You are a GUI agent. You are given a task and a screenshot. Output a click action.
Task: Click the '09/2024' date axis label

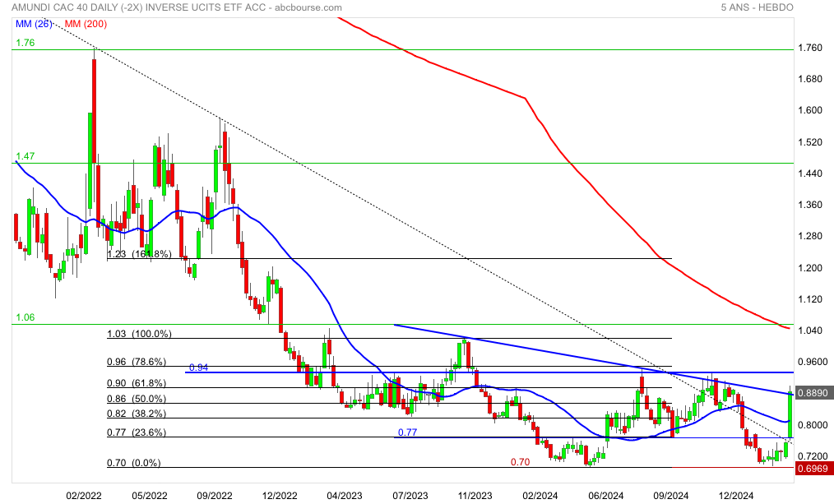coord(670,496)
